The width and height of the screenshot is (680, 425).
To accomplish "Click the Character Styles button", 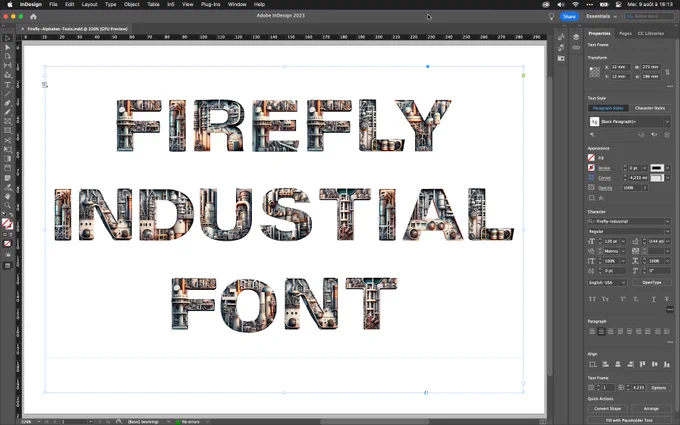I will pos(650,108).
